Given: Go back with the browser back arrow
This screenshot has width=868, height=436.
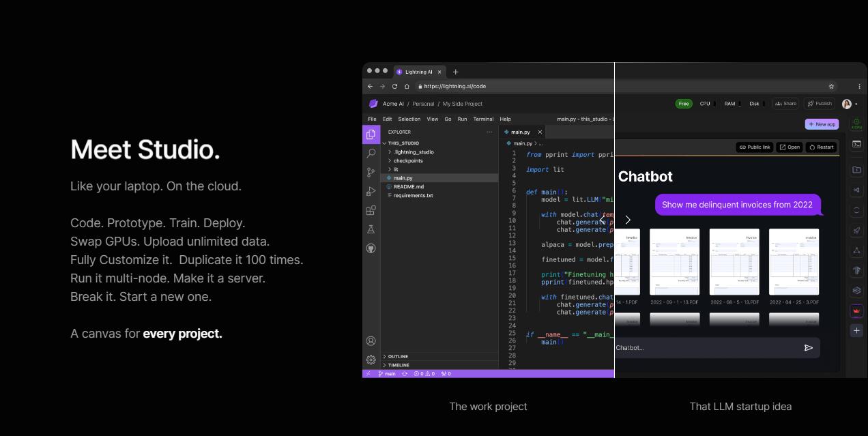Looking at the screenshot, I should 370,86.
